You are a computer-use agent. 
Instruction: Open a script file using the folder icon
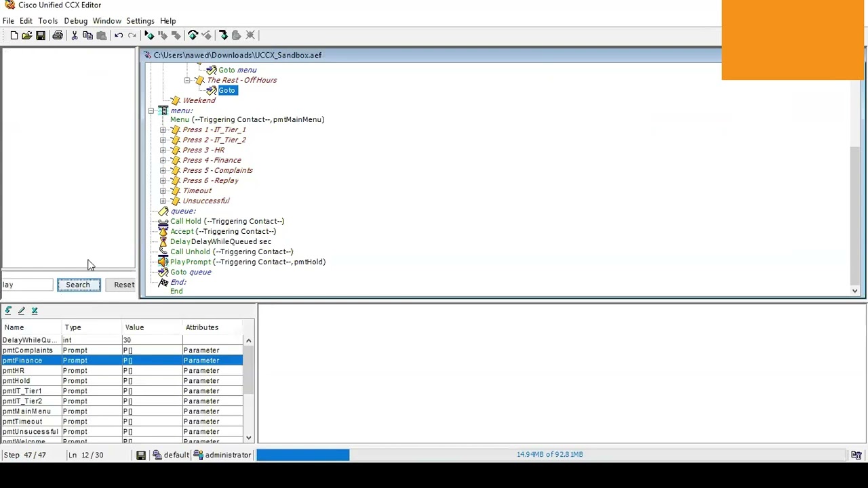27,35
